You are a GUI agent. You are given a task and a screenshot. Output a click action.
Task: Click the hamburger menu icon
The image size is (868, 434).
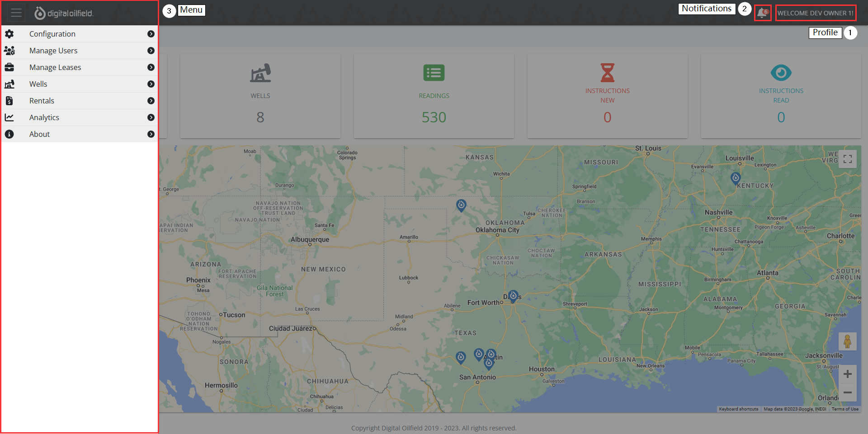pyautogui.click(x=16, y=13)
